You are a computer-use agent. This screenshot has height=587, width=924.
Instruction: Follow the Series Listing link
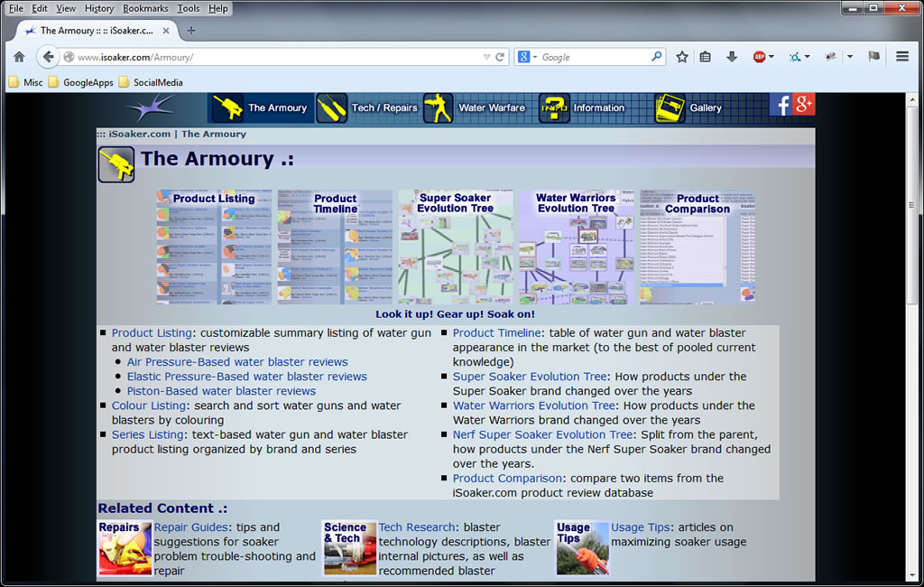coord(147,434)
